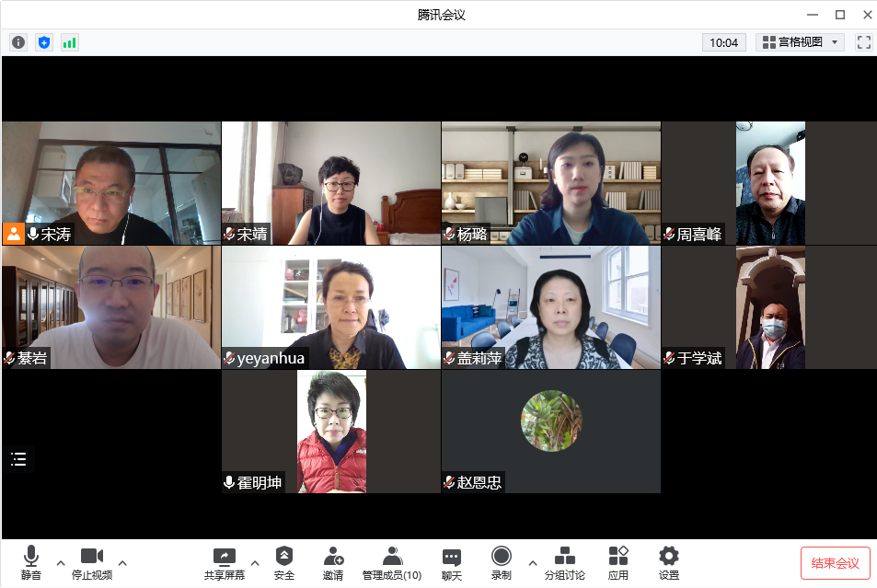Screen dimensions: 877x588
Task: Open Manage Members (管理成员) panel
Action: [392, 562]
